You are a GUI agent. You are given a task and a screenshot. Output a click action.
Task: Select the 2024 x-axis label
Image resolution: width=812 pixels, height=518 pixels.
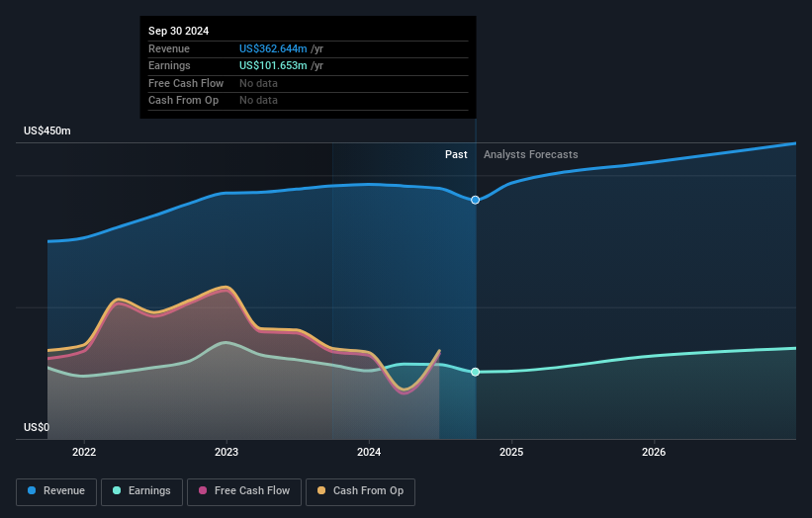tap(369, 452)
